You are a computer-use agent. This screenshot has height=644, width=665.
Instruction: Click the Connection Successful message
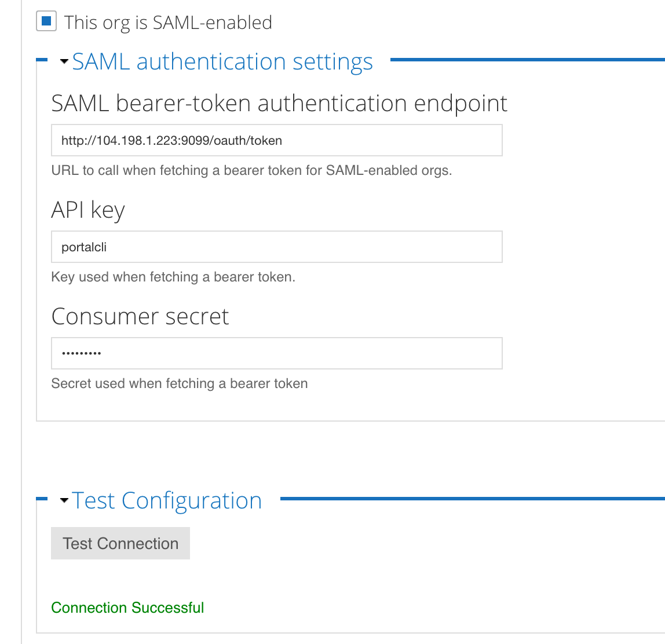click(x=127, y=608)
